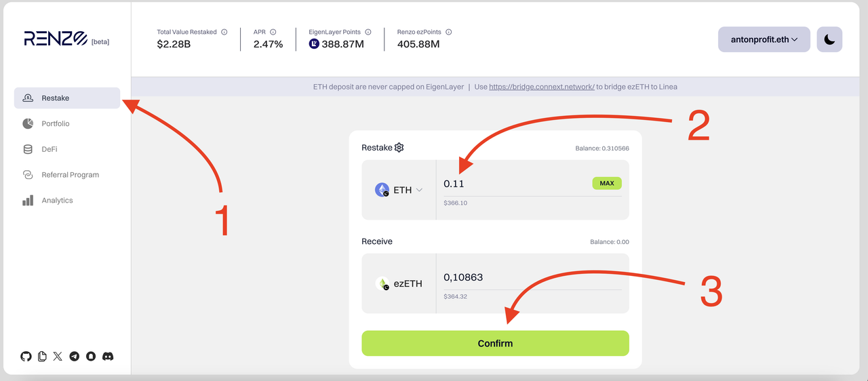868x381 pixels.
Task: Open the Mirror blog link icon
Action: [x=90, y=356]
